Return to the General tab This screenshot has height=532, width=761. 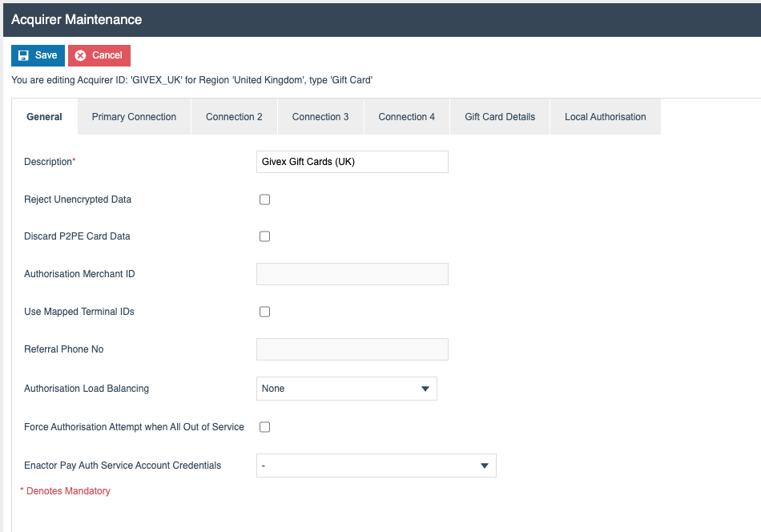44,116
